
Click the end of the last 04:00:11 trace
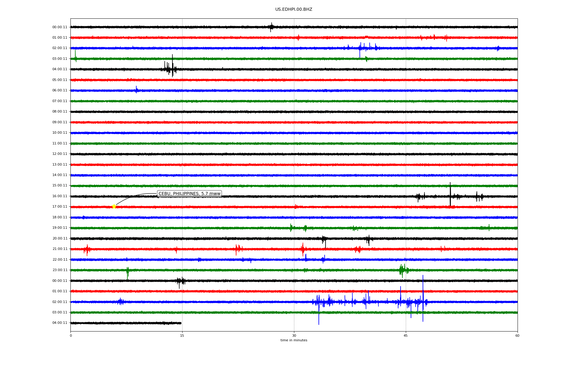click(x=181, y=323)
